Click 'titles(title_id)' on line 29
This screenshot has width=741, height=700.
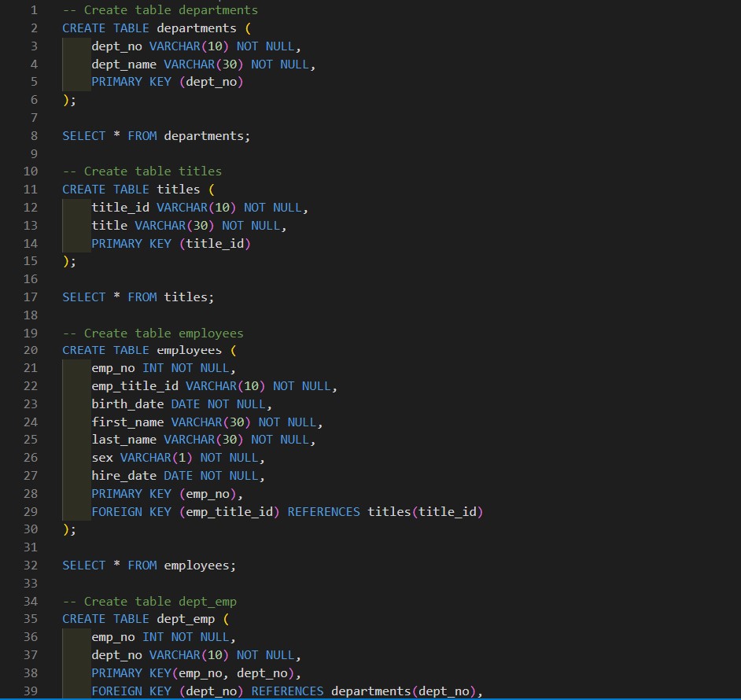click(426, 512)
